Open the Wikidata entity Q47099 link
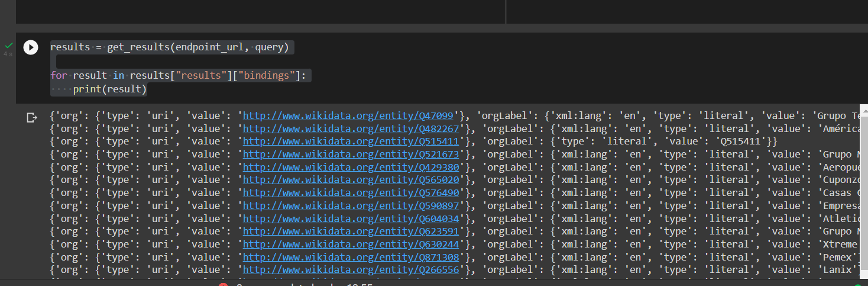 (x=348, y=115)
